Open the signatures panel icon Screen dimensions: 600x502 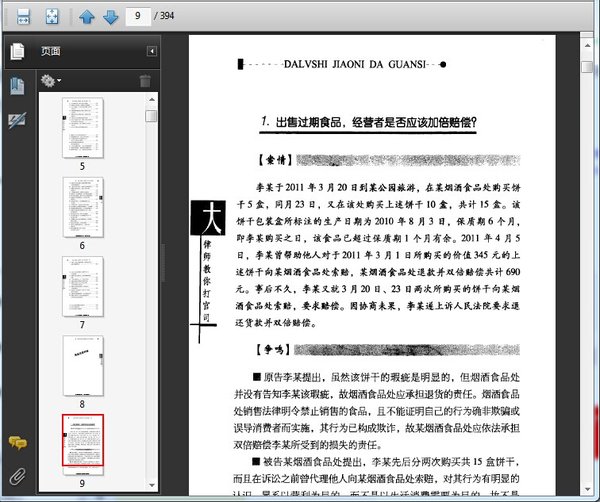16,120
